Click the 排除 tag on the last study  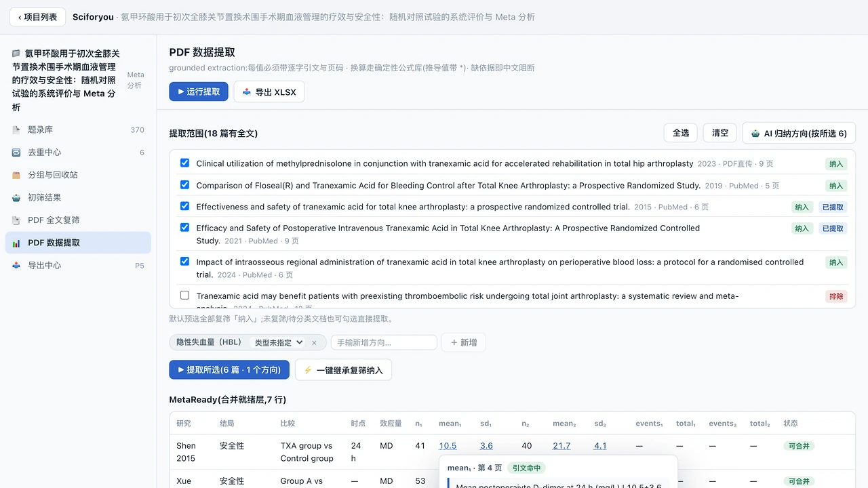pos(836,296)
